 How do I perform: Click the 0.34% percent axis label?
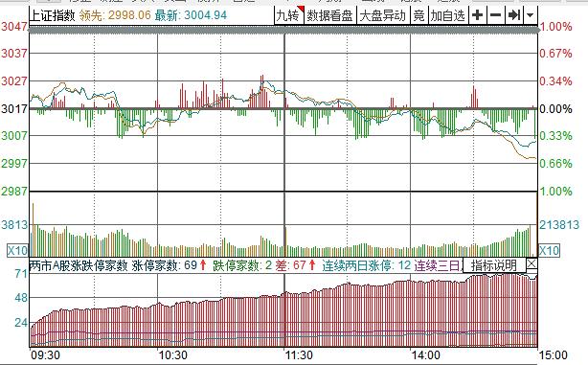[x=555, y=81]
